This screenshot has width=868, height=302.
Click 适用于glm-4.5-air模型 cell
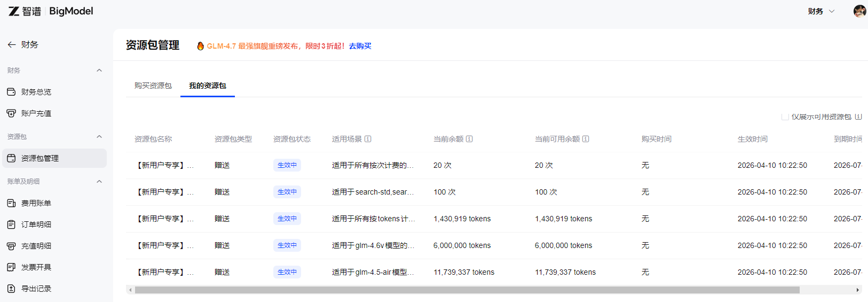pyautogui.click(x=373, y=272)
